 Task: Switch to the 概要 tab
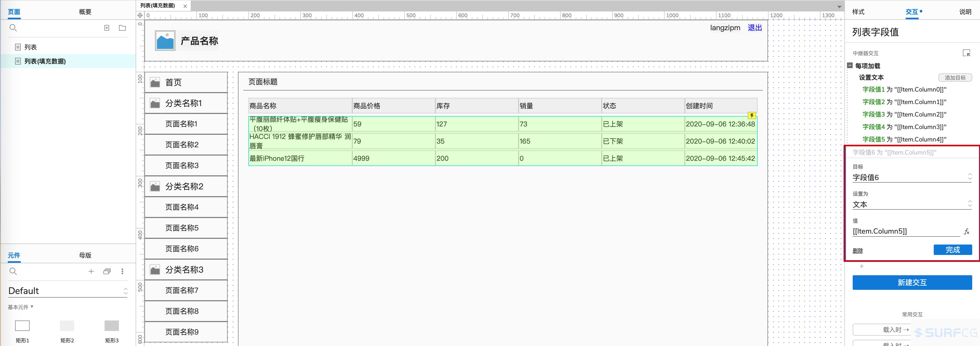click(x=85, y=12)
